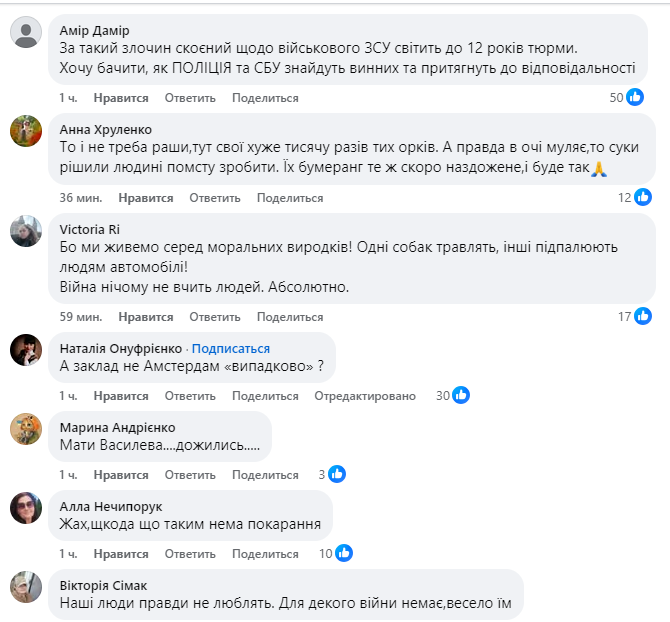Click like reaction icon on Victoria Ri's comment
Screen dimensions: 670x622
[642, 317]
